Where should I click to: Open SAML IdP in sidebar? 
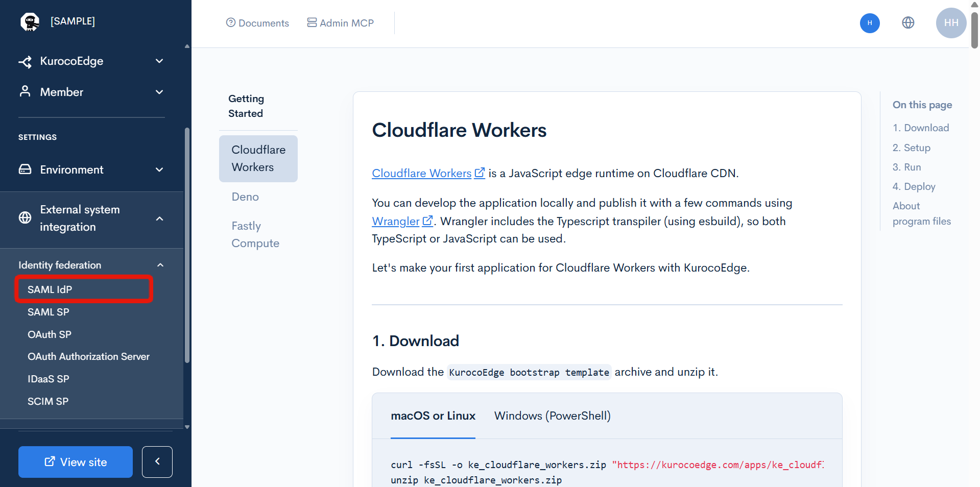pos(84,289)
